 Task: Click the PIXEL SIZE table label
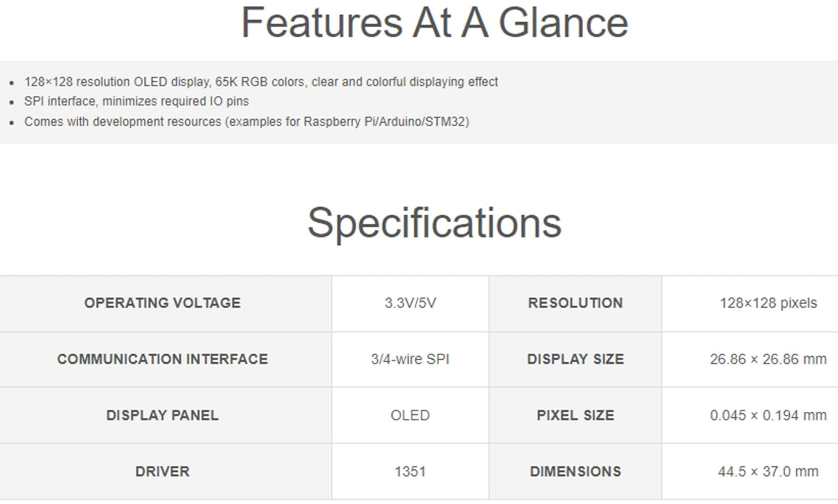click(575, 415)
